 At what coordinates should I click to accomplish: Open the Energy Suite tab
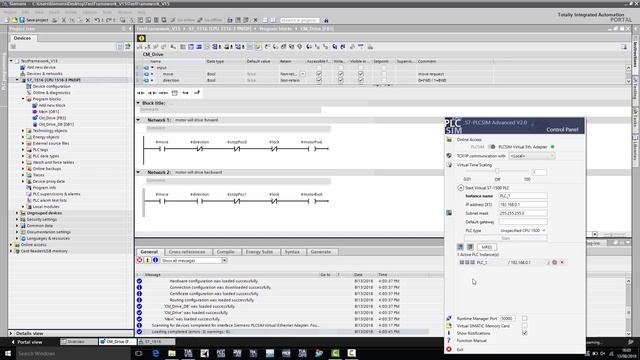point(260,252)
